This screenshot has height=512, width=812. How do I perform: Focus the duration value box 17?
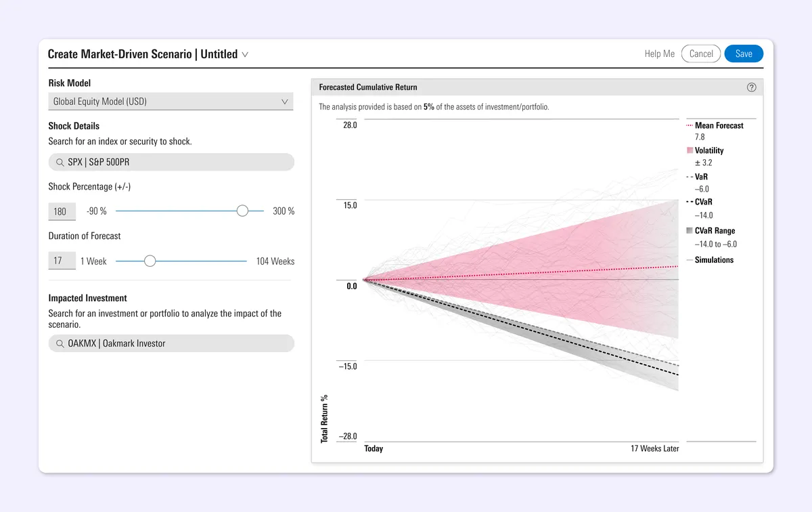tap(62, 261)
